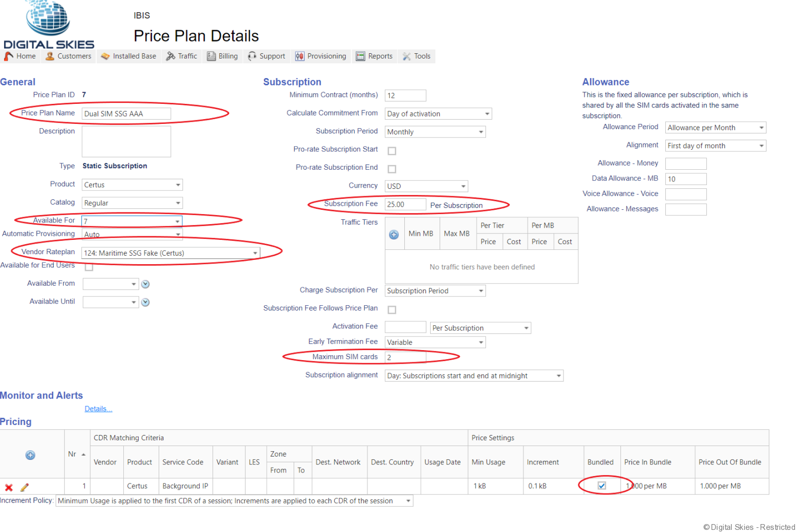This screenshot has height=532, width=796.
Task: Go to the Home page
Action: tap(21, 56)
